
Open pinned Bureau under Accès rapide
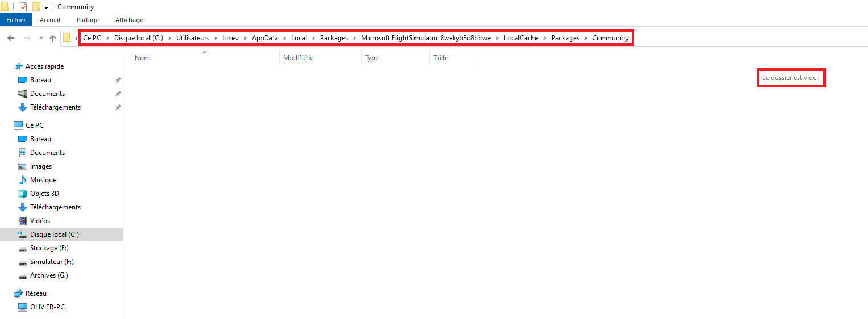coord(40,80)
